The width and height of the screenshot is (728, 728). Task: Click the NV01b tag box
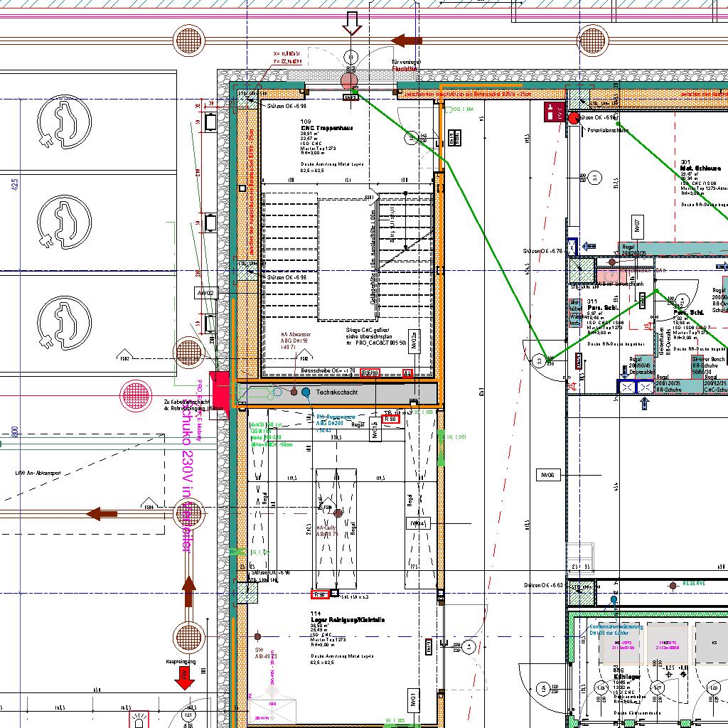click(x=375, y=429)
